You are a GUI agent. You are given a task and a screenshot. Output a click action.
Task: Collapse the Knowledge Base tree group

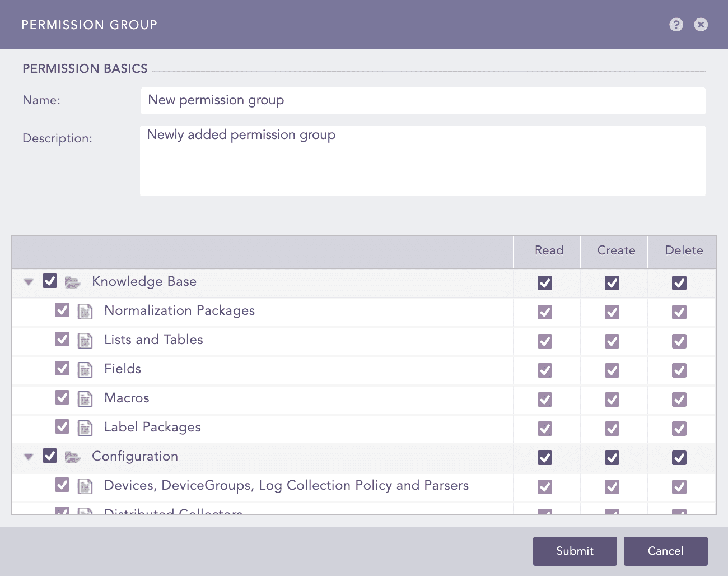pyautogui.click(x=29, y=282)
